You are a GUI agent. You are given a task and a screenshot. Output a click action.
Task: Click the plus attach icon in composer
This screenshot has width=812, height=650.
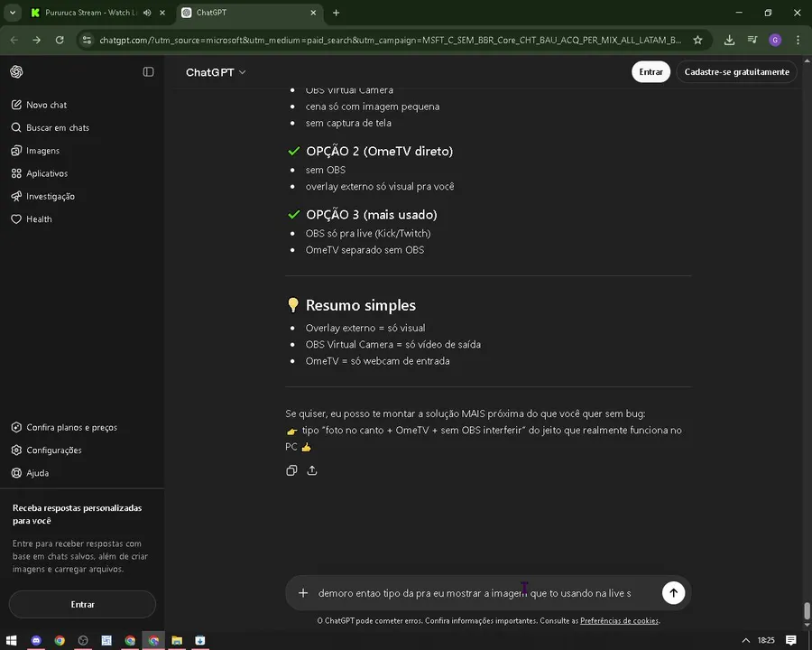click(303, 593)
